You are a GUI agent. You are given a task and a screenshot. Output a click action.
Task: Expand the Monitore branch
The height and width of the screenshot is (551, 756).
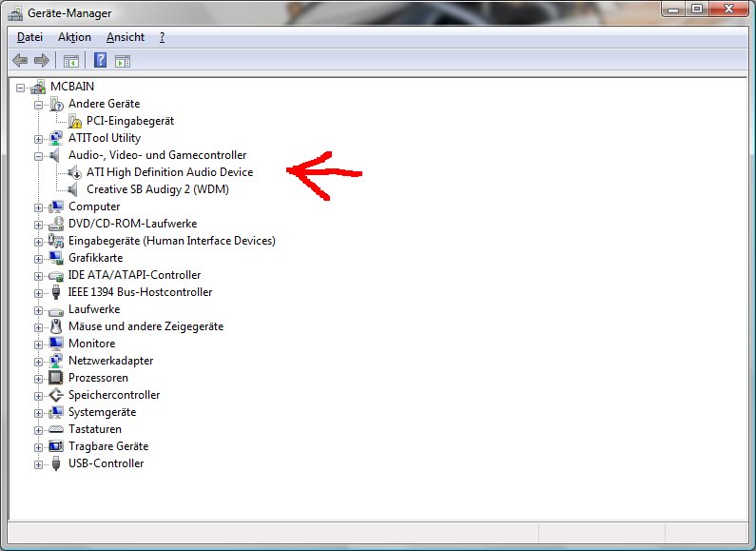38,344
